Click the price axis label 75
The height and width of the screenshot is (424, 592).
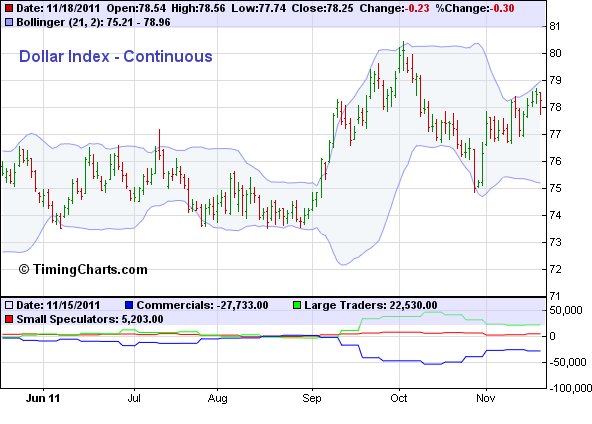(555, 188)
